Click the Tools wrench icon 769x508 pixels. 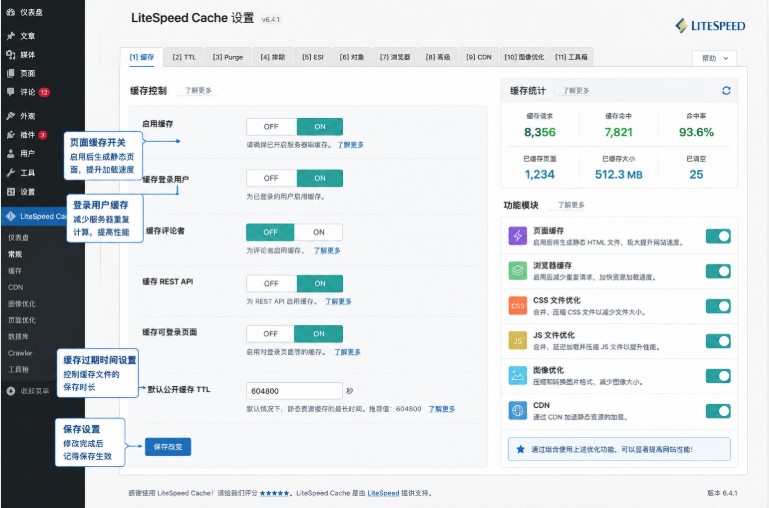pos(11,173)
